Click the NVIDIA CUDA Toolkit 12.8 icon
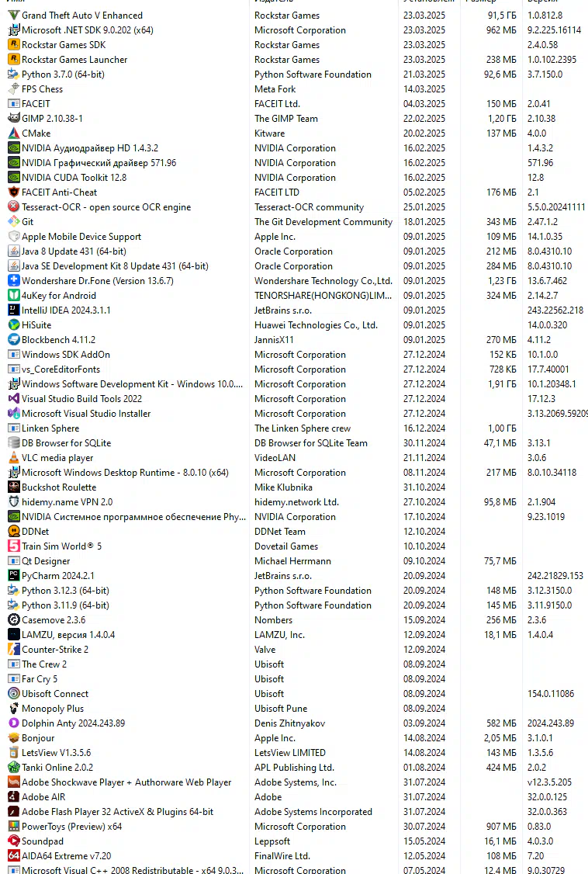The height and width of the screenshot is (874, 588). [x=13, y=177]
